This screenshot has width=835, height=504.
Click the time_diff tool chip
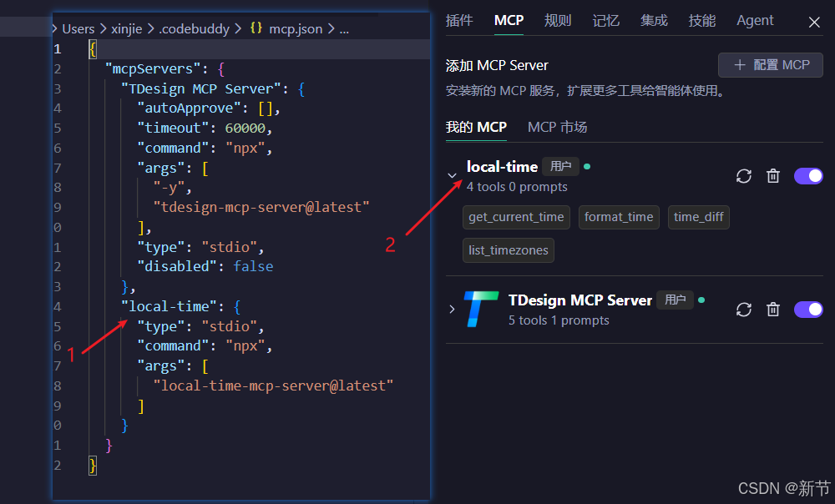(699, 217)
